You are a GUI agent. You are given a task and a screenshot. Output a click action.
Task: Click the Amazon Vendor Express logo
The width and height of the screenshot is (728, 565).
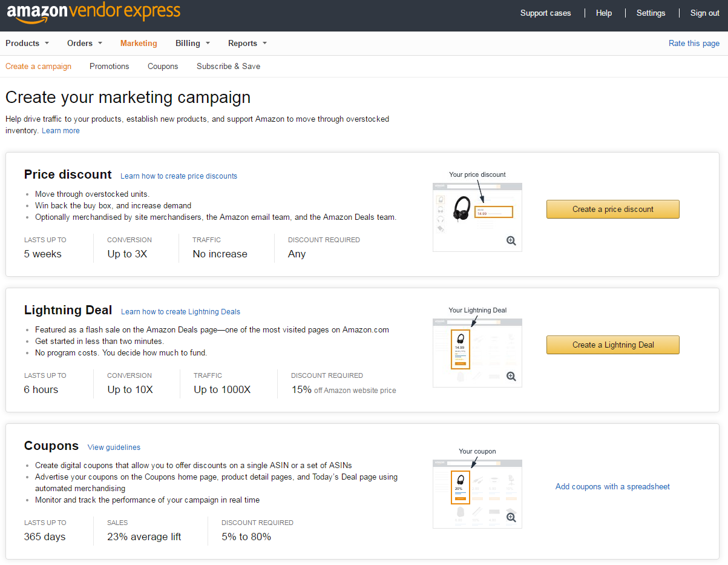pyautogui.click(x=93, y=13)
